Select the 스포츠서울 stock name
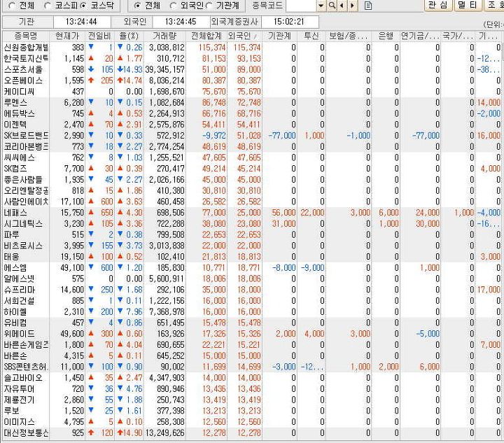The height and width of the screenshot is (443, 504). (23, 69)
